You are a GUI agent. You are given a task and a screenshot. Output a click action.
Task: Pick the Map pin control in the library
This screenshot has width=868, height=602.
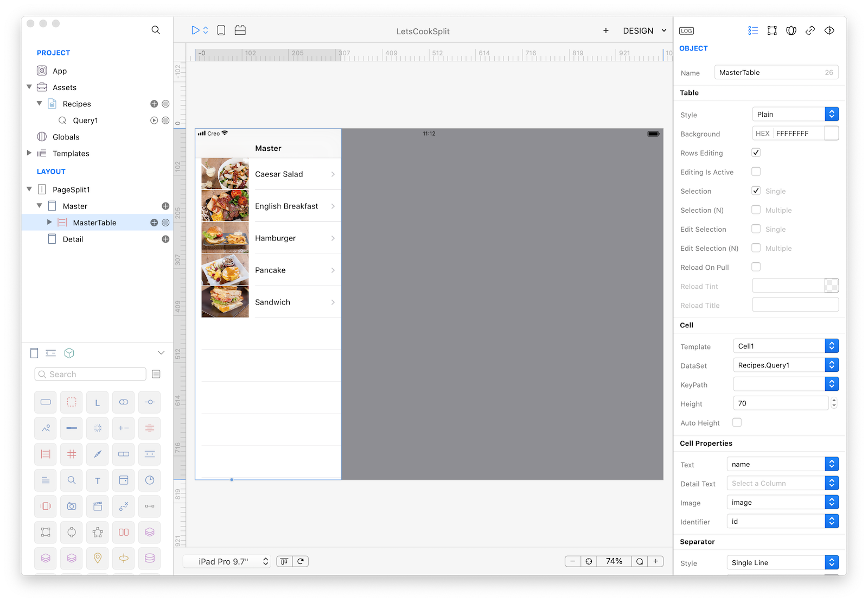coord(98,558)
